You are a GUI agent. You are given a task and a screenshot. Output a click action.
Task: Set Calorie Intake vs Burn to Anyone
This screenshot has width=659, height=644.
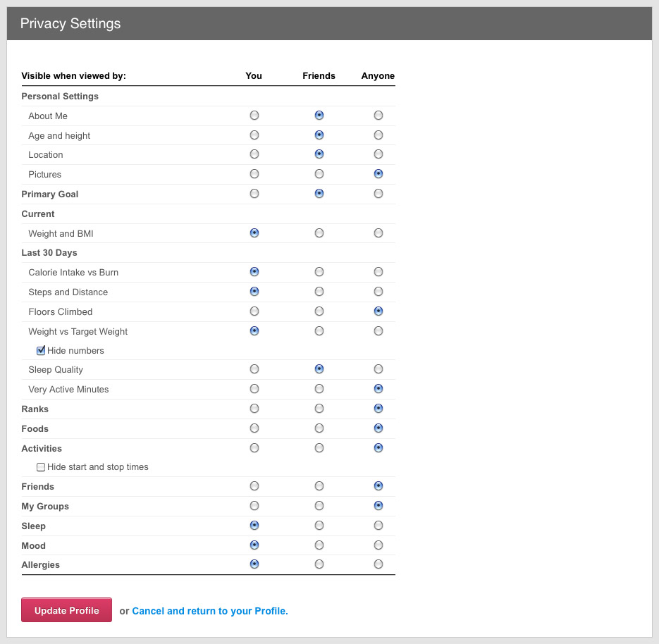click(378, 272)
